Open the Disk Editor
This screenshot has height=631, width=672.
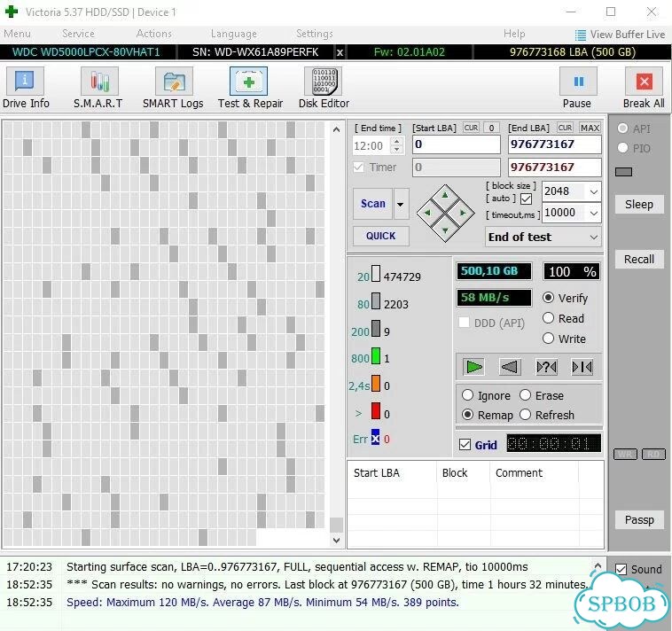pyautogui.click(x=324, y=88)
